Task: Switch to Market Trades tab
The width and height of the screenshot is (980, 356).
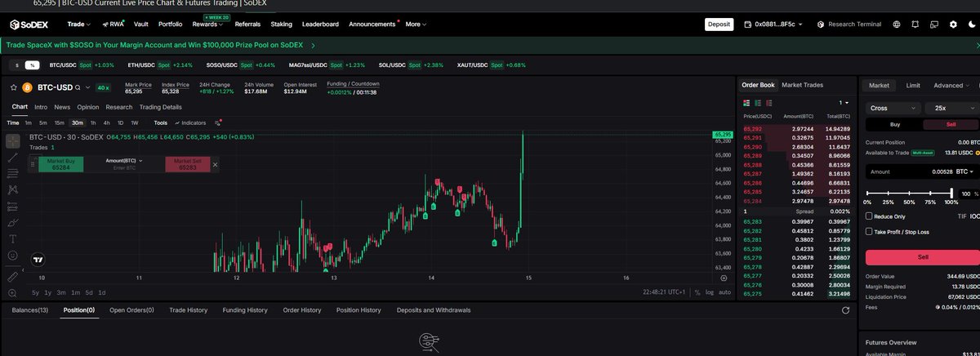Action: (802, 85)
